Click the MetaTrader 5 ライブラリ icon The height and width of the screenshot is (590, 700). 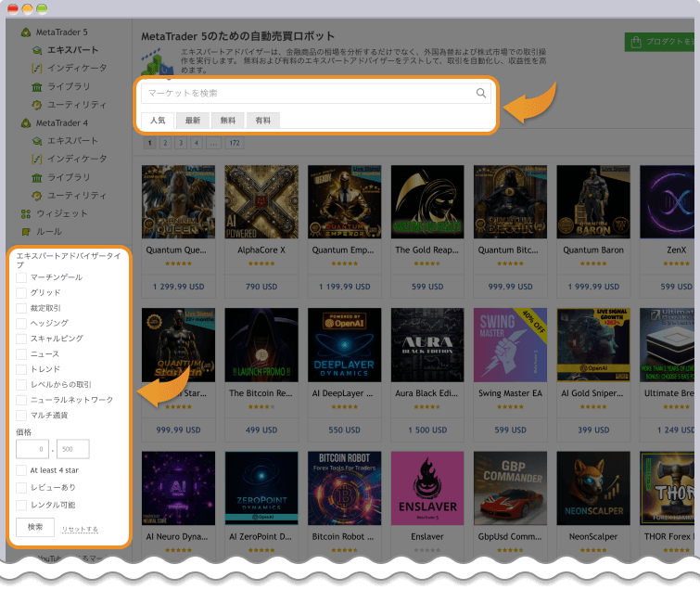[37, 86]
